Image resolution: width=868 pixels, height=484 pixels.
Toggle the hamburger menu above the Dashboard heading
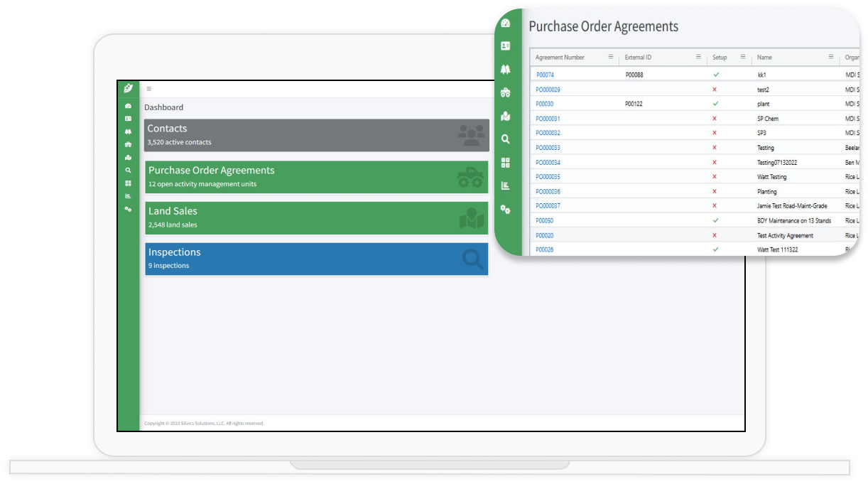pyautogui.click(x=148, y=89)
